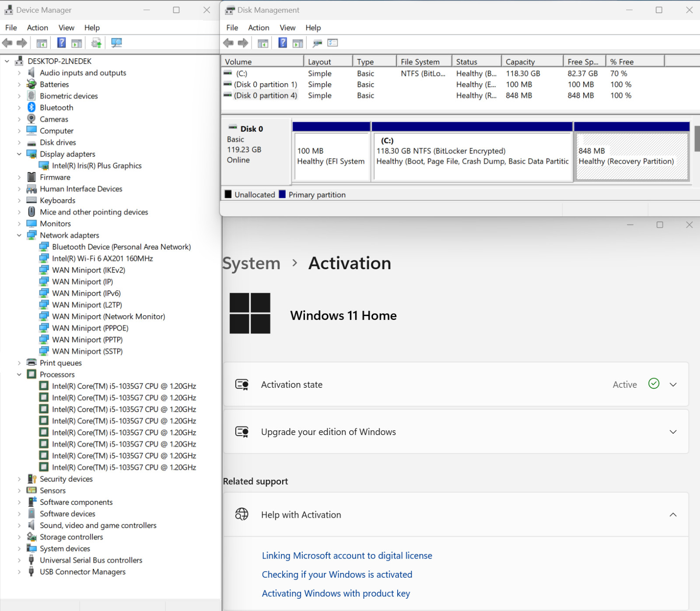The height and width of the screenshot is (611, 700).
Task: Click Forward arrow in Disk Management toolbar
Action: point(243,43)
